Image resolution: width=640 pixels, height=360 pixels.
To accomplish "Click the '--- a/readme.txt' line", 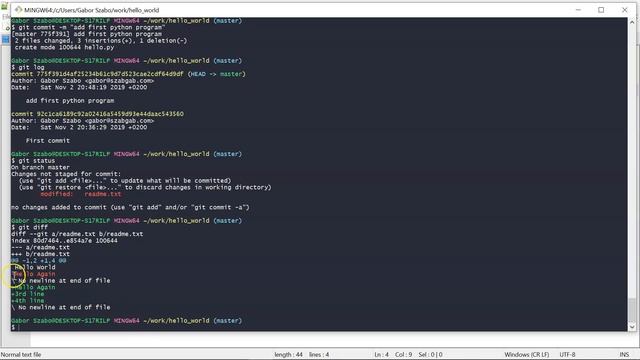I will pyautogui.click(x=40, y=247).
